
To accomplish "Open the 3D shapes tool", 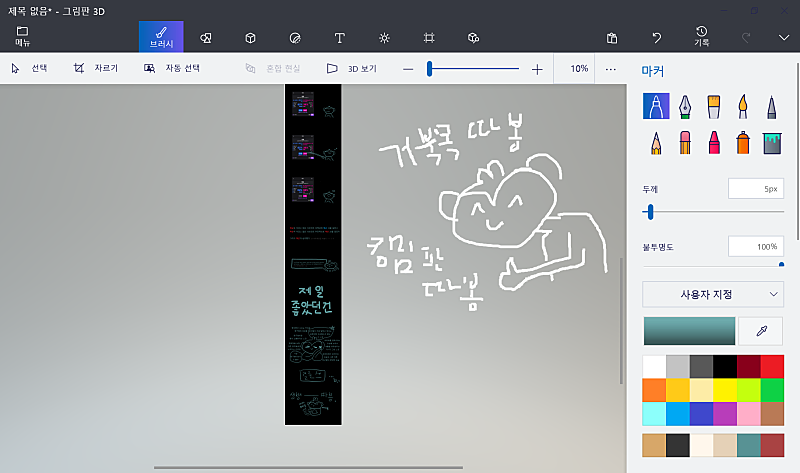I will (250, 38).
